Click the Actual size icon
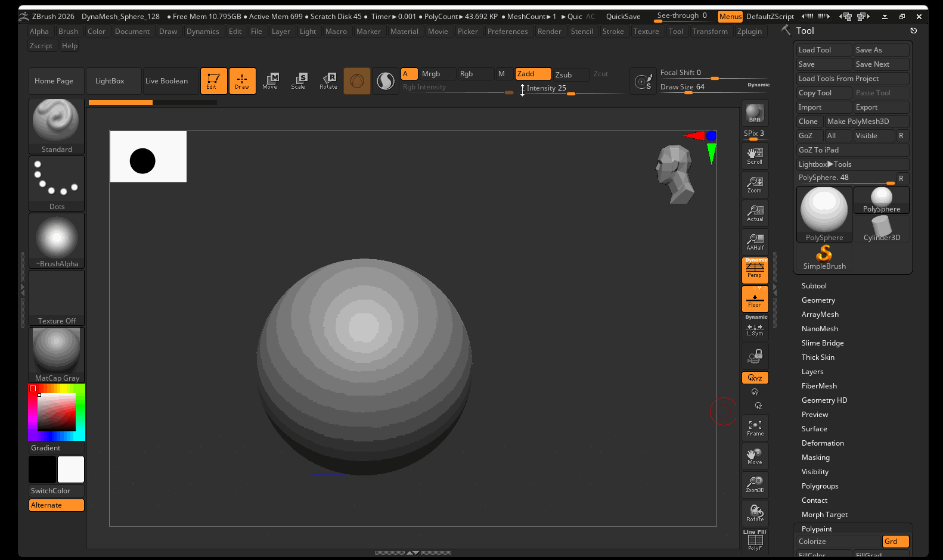 (755, 213)
